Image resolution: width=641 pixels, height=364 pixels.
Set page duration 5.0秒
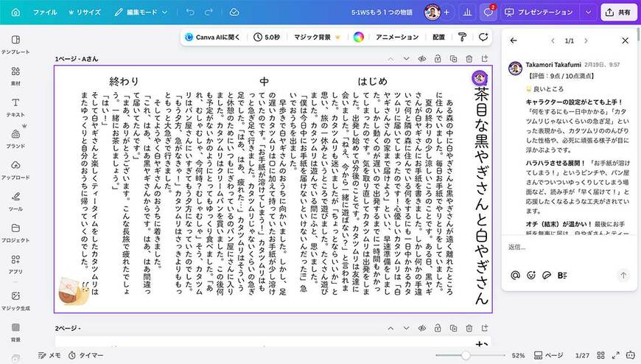(x=267, y=38)
